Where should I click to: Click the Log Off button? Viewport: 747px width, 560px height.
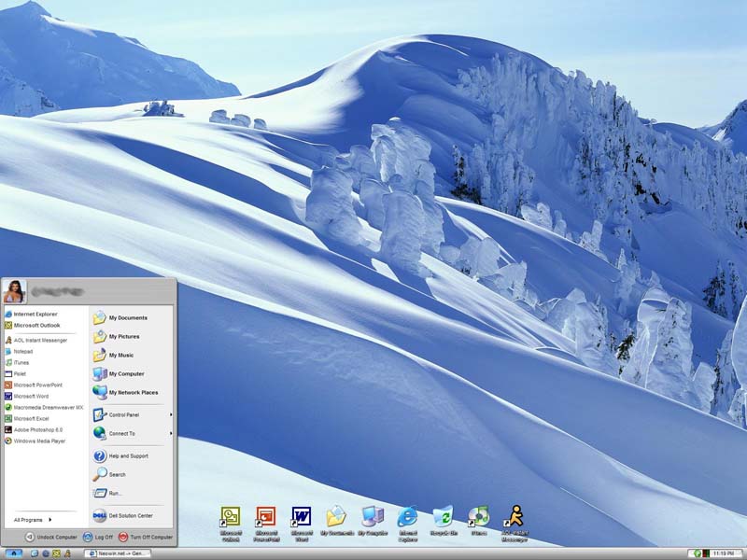[x=98, y=538]
